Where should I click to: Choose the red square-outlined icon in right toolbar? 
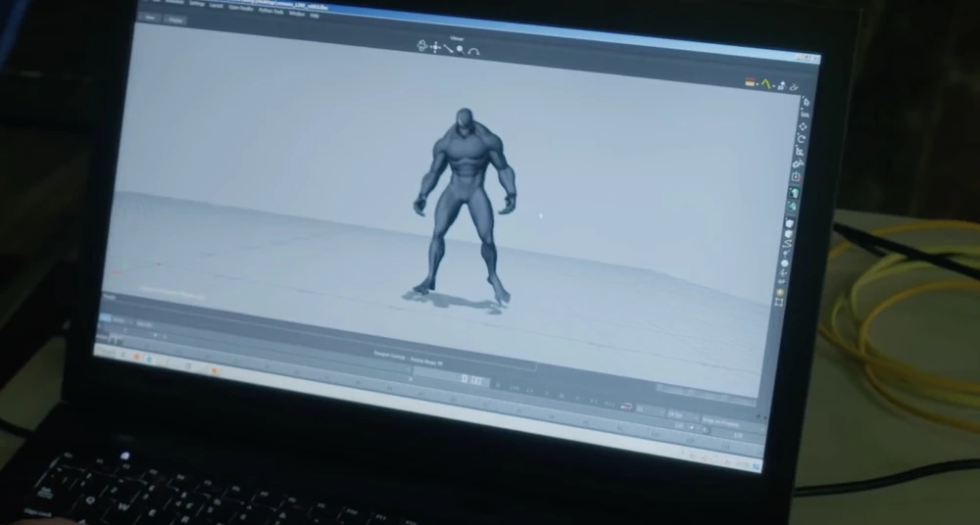[796, 177]
